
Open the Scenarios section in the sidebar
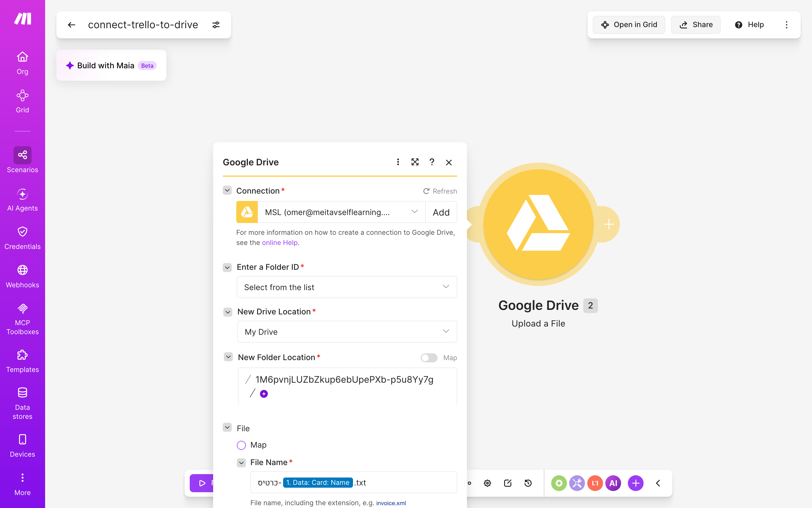pos(23,160)
